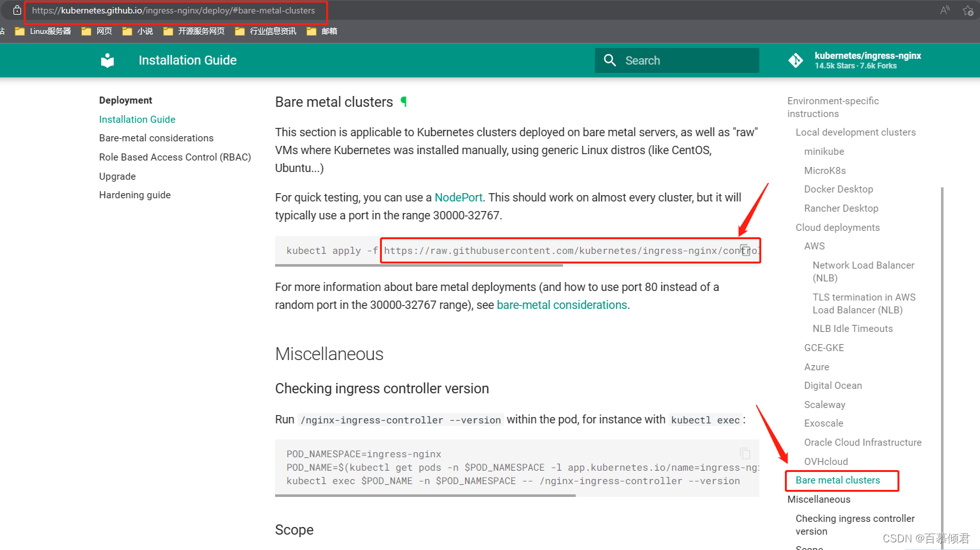Open the 开源服务网页 bookmark folder
The height and width of the screenshot is (550, 980).
coord(194,31)
